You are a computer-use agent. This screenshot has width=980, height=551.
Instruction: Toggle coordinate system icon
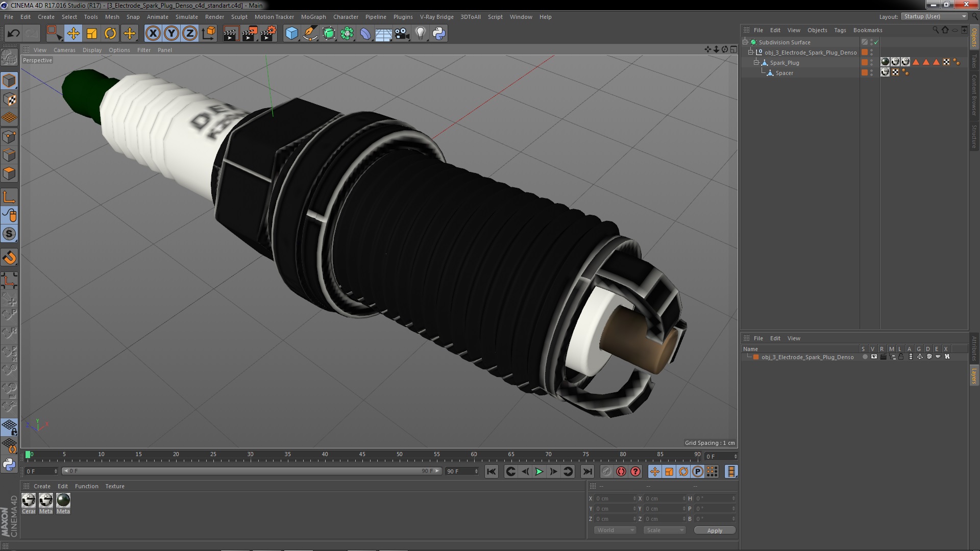point(209,34)
